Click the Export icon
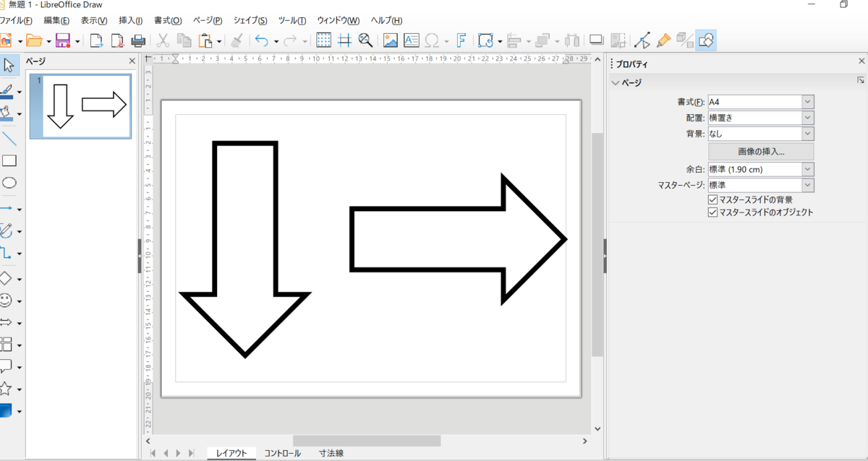 [96, 40]
